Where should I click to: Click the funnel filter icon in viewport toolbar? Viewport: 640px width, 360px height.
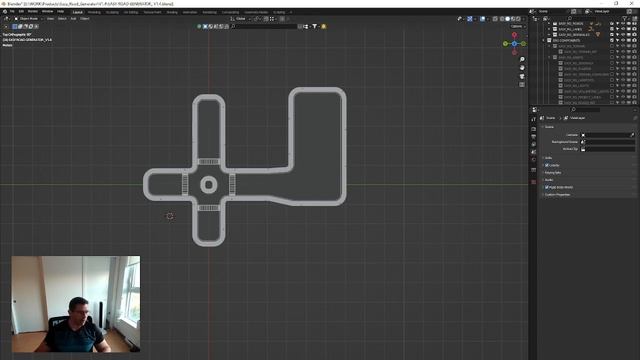pos(315,26)
